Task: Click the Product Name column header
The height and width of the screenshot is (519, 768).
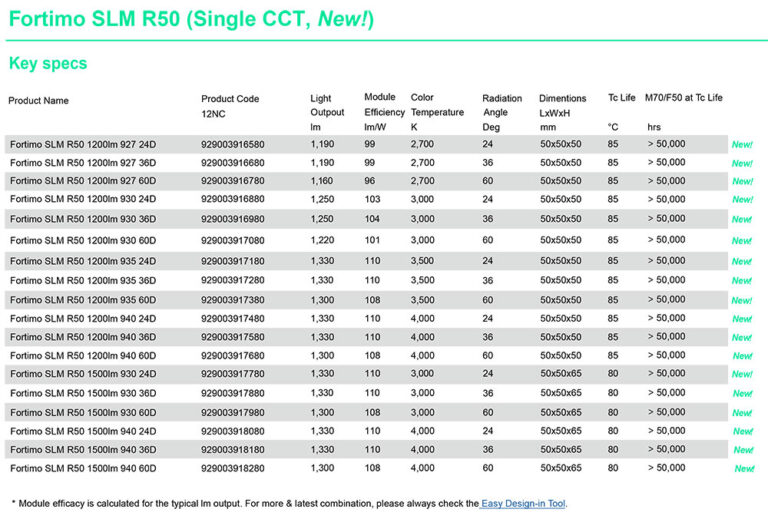Action: (x=38, y=100)
